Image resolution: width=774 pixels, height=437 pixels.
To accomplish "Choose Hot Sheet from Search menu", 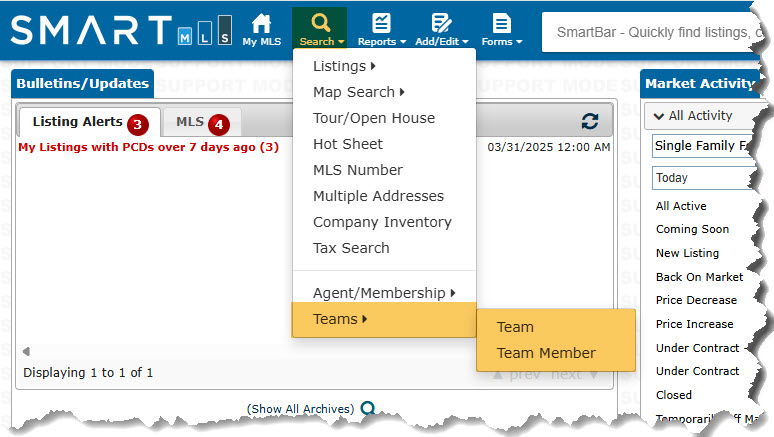I will (348, 144).
